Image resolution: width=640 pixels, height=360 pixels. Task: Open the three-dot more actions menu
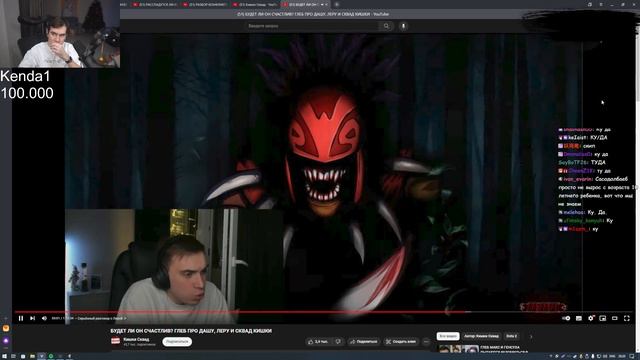click(426, 342)
